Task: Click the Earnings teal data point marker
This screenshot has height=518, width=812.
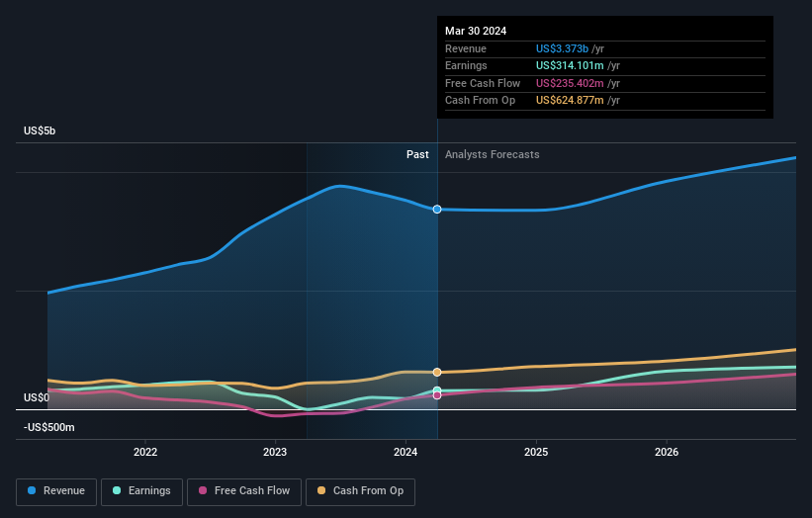Action: (x=437, y=390)
